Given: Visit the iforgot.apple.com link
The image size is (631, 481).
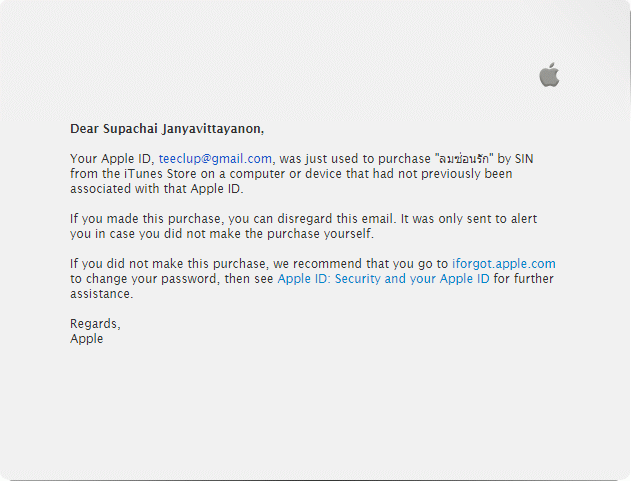Looking at the screenshot, I should [504, 264].
